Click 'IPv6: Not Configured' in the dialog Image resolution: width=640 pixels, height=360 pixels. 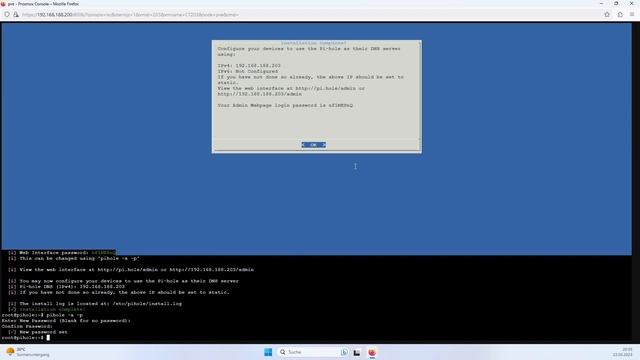[248, 71]
